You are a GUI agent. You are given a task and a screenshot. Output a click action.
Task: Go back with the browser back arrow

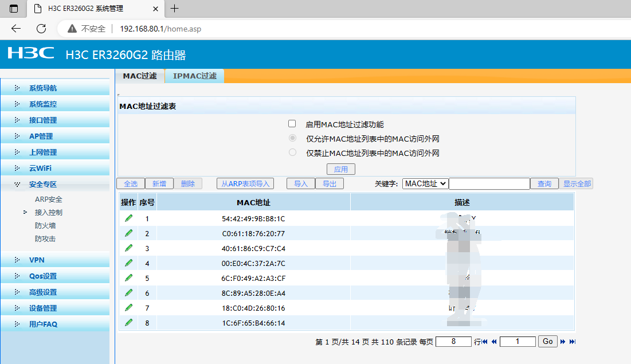coord(15,29)
